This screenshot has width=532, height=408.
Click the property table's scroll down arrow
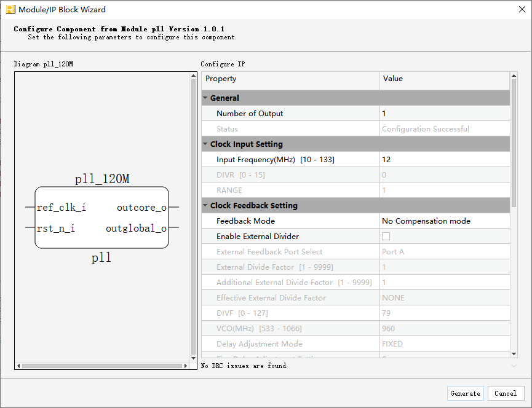[514, 354]
